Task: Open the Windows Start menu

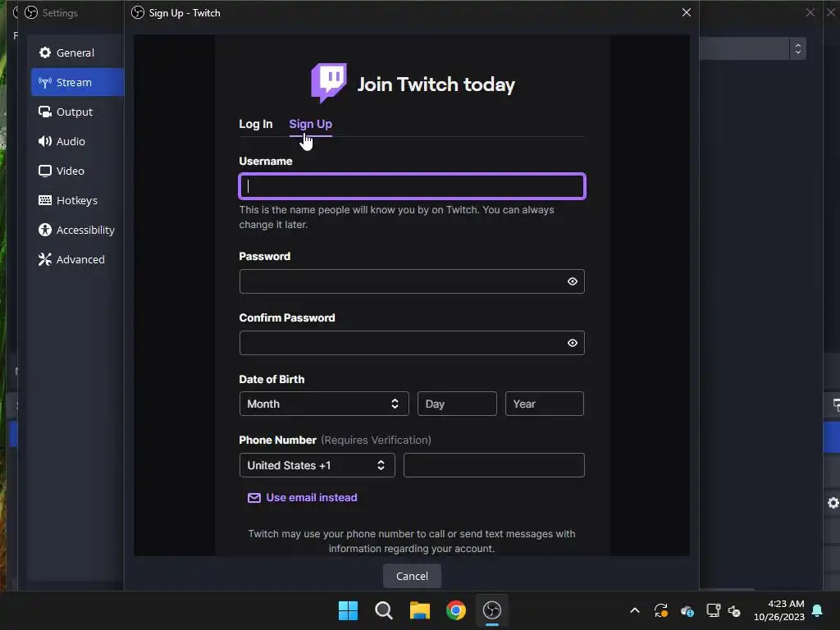Action: 348,610
